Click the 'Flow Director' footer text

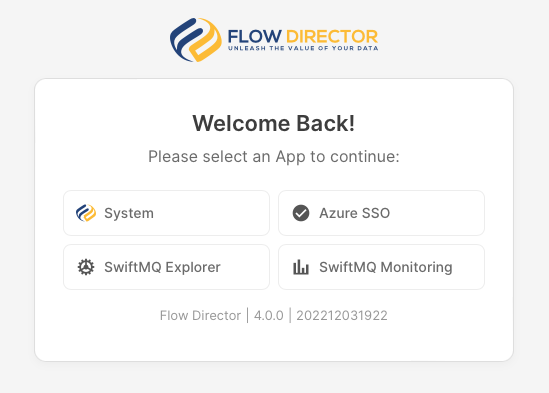click(x=200, y=316)
